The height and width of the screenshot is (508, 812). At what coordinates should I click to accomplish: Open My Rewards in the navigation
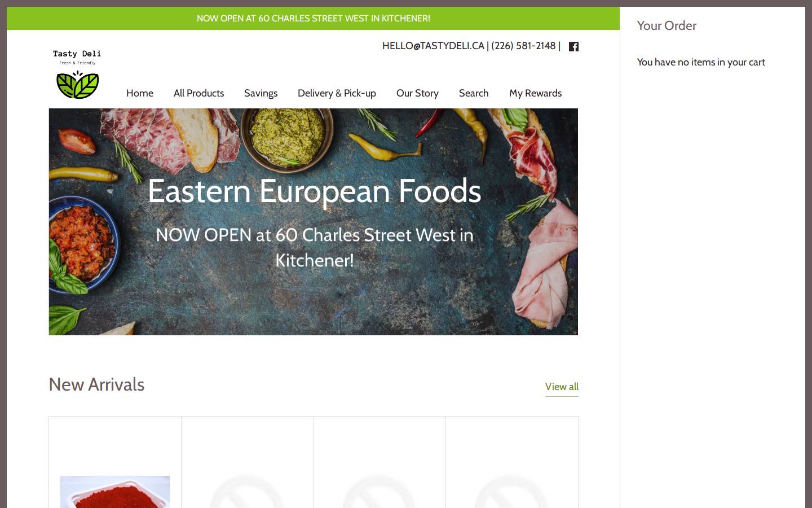(x=535, y=93)
